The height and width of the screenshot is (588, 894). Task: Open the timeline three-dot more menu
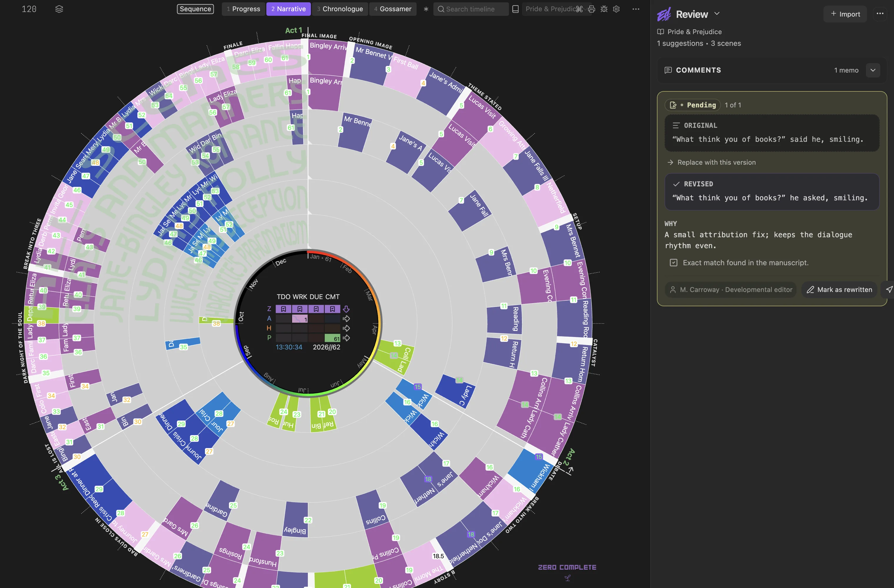pyautogui.click(x=636, y=9)
